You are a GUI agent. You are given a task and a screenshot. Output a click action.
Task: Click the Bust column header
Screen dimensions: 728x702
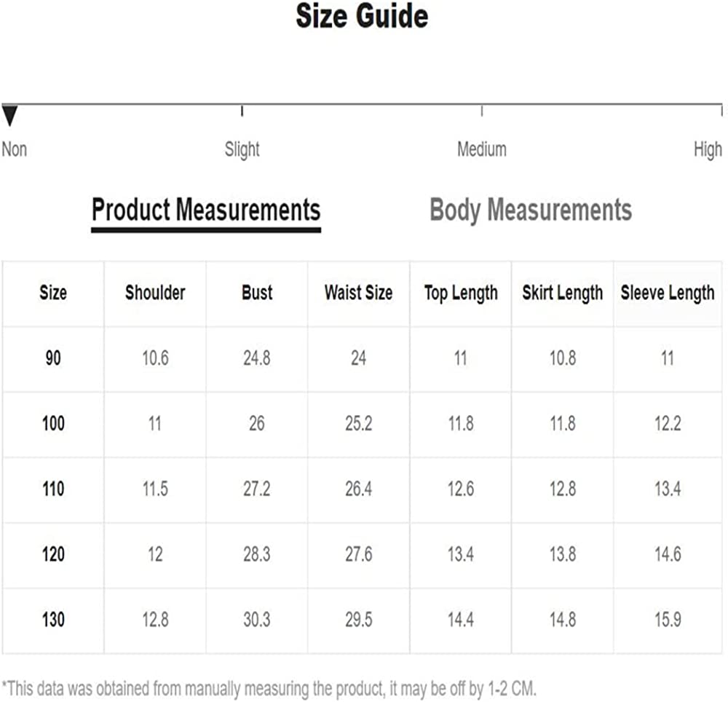pyautogui.click(x=257, y=293)
